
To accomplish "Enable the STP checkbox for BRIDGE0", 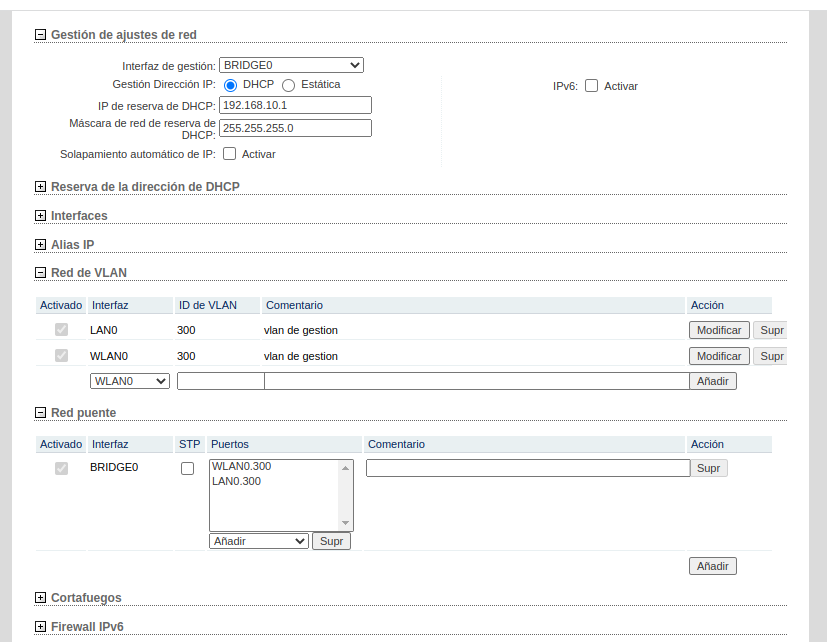I will (187, 468).
